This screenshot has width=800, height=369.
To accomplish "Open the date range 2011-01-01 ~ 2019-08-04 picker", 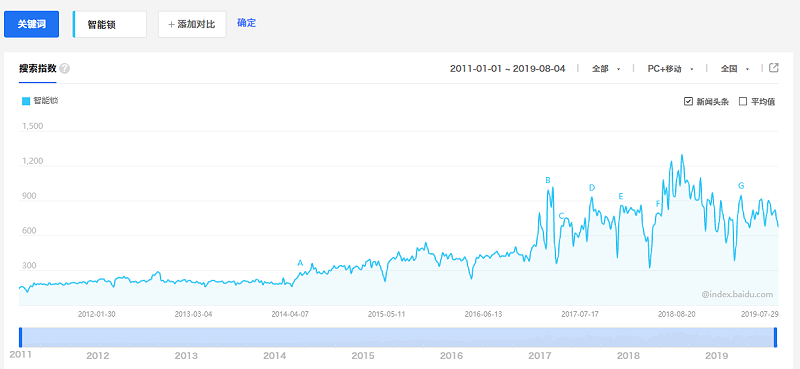I will 508,69.
